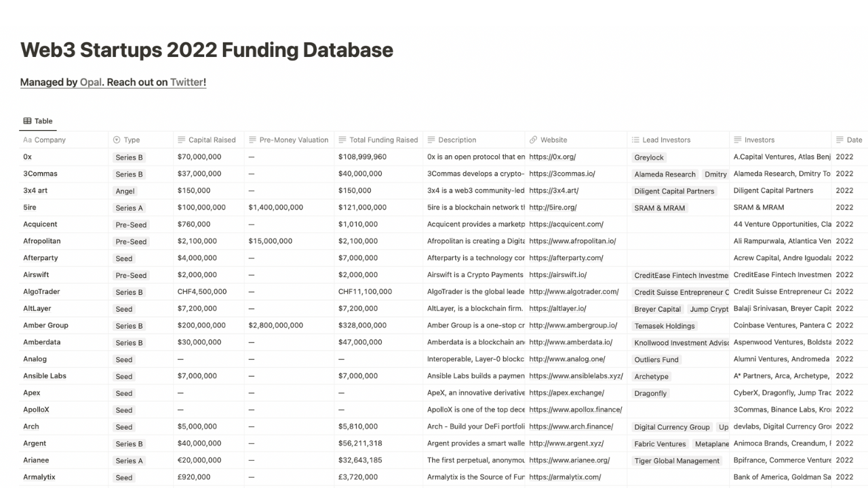Open the https://0x.org/ website link
Image resolution: width=868 pixels, height=488 pixels.
[552, 157]
